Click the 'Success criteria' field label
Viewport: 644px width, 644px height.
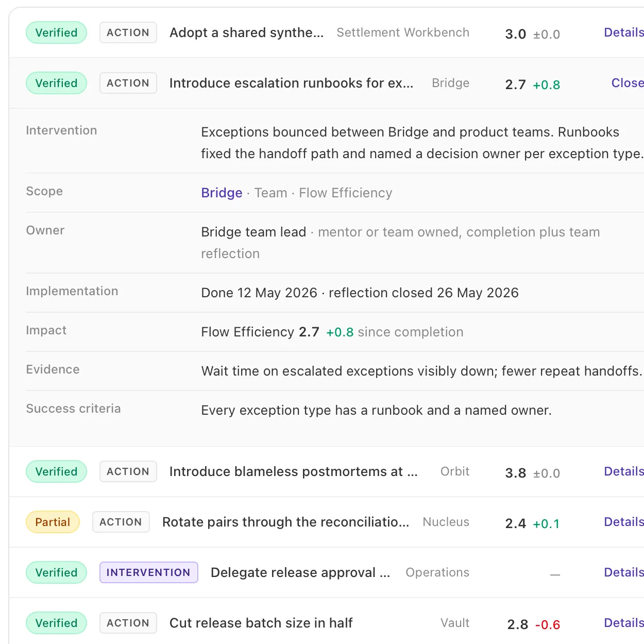[x=74, y=409]
